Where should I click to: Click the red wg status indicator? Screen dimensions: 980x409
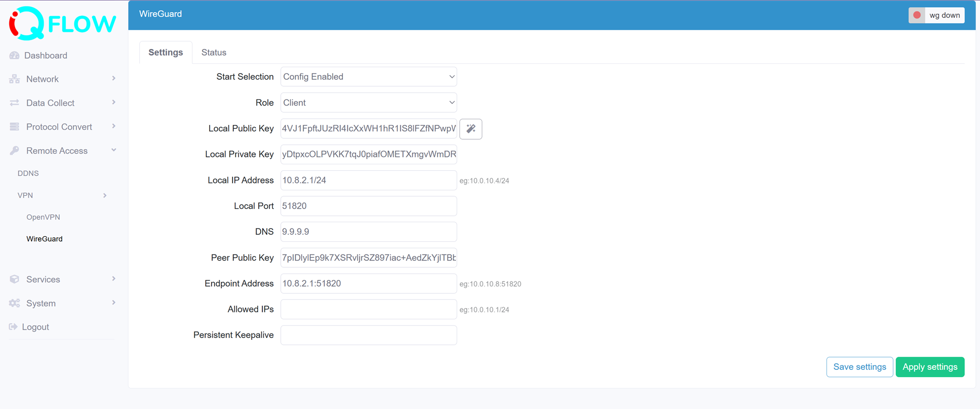coord(917,15)
